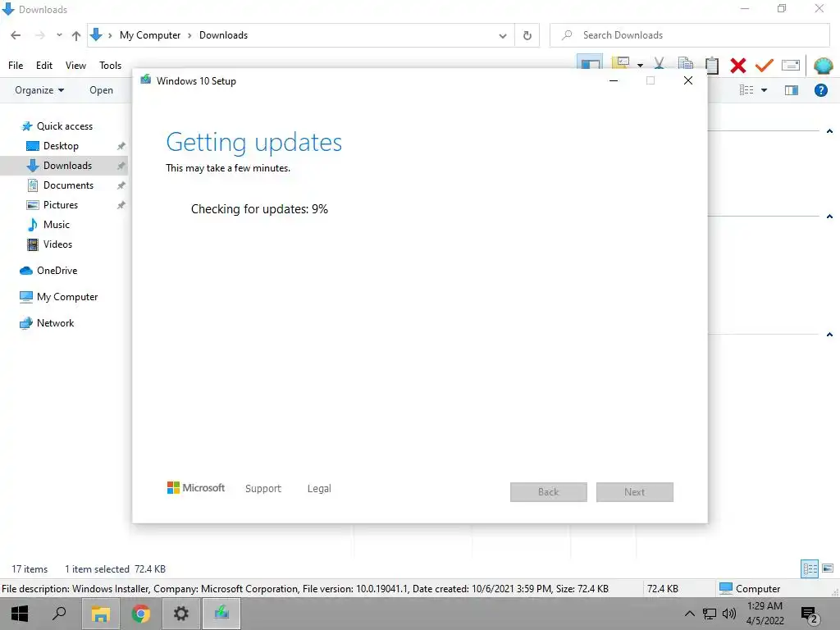Open the Tools menu
The height and width of the screenshot is (630, 840).
(111, 66)
